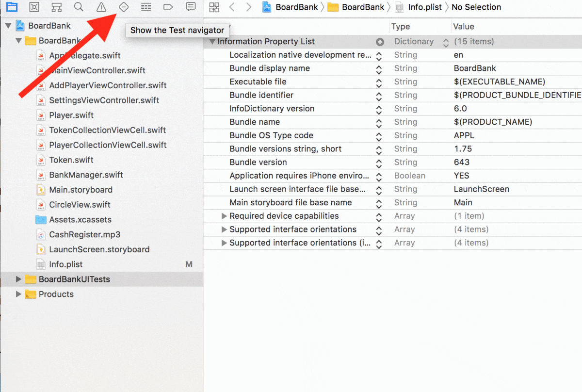Open the Debug navigator icon
Screen dimensions: 582x392
pyautogui.click(x=146, y=7)
